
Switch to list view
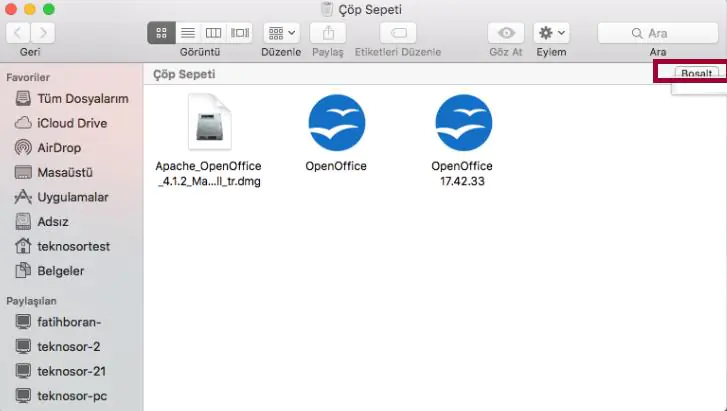(188, 33)
